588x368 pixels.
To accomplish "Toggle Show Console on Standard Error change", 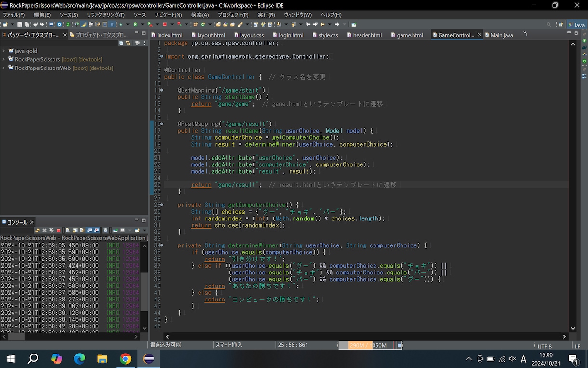I will click(97, 231).
